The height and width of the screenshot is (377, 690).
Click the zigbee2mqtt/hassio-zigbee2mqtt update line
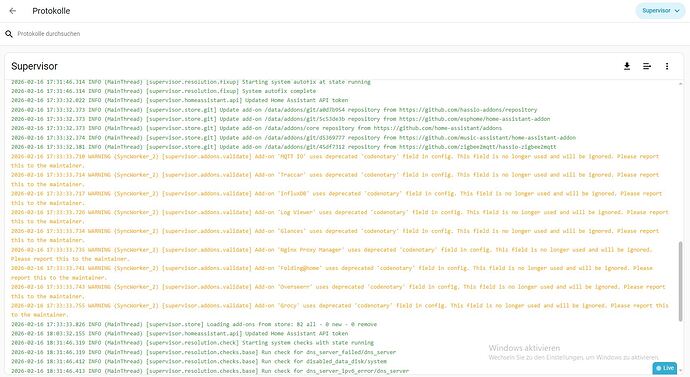point(284,147)
